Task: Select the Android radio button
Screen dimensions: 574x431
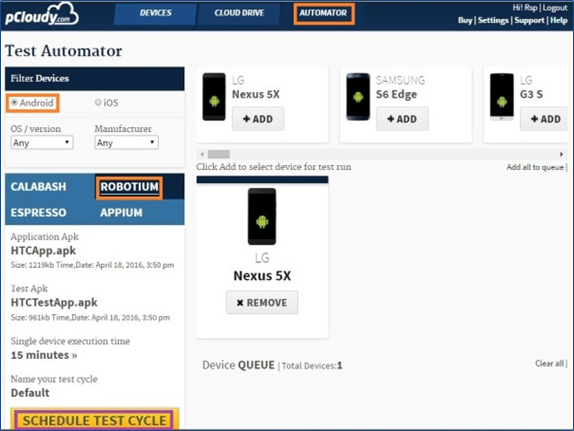Action: pyautogui.click(x=14, y=103)
